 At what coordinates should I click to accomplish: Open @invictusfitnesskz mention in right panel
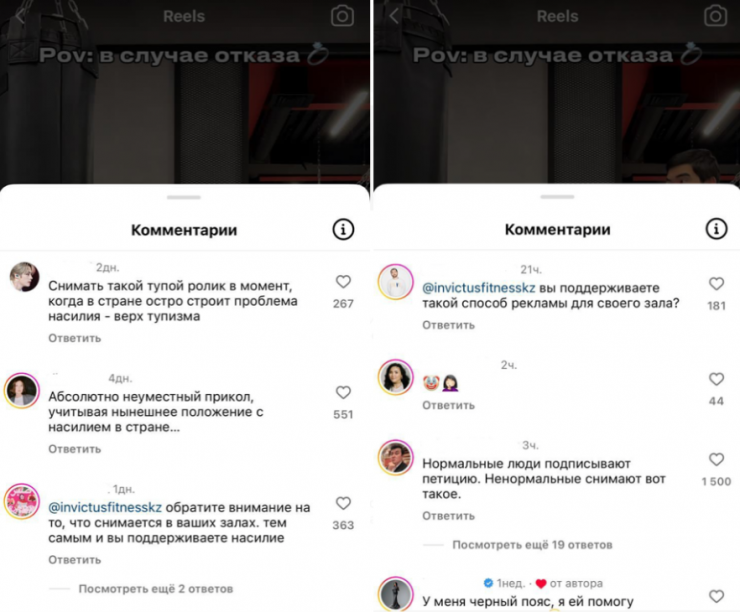(x=479, y=288)
